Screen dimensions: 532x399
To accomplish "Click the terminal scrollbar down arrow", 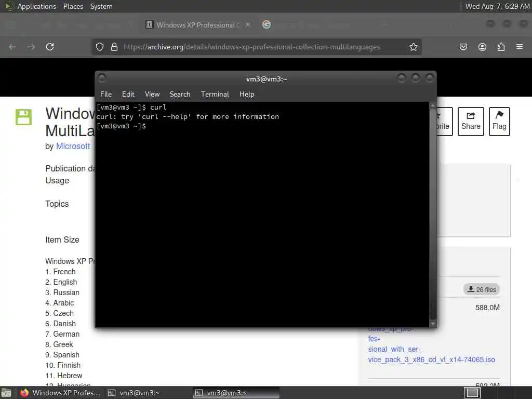I will [433, 324].
